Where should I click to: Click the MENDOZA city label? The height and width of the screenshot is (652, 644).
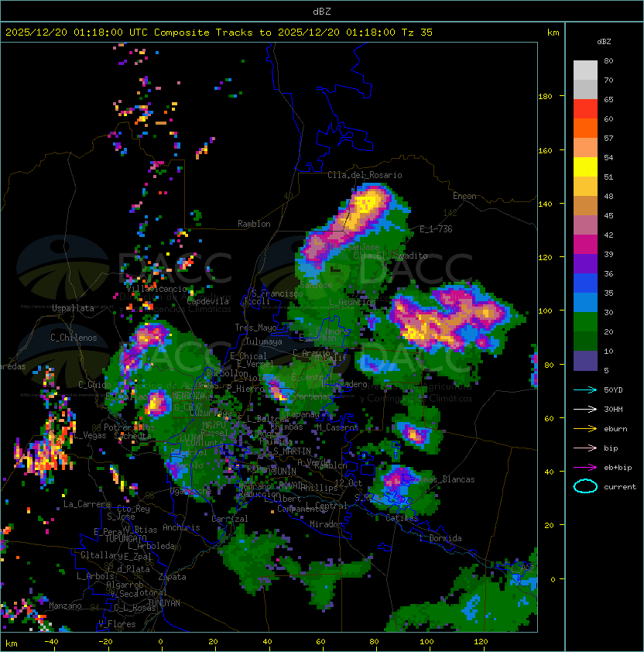click(x=188, y=395)
